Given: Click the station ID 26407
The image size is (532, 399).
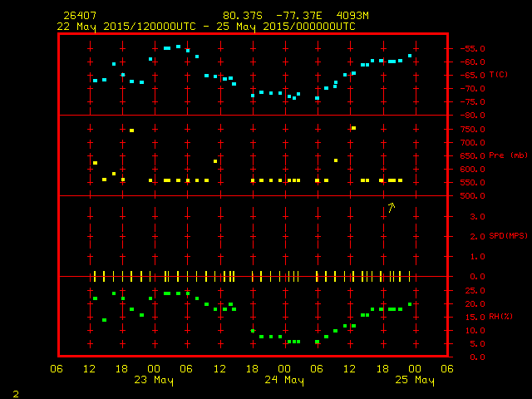Looking at the screenshot, I should 80,16.
